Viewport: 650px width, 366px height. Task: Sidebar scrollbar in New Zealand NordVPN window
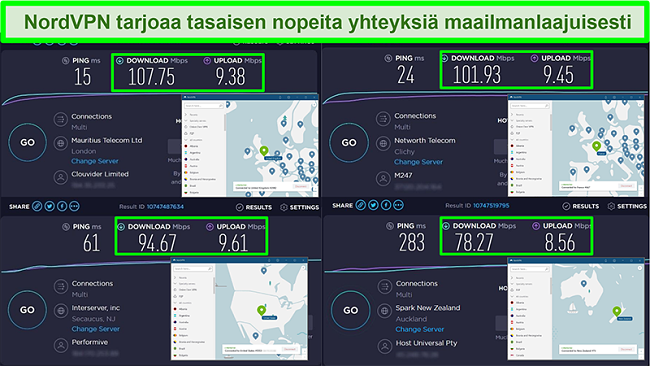pos(551,286)
